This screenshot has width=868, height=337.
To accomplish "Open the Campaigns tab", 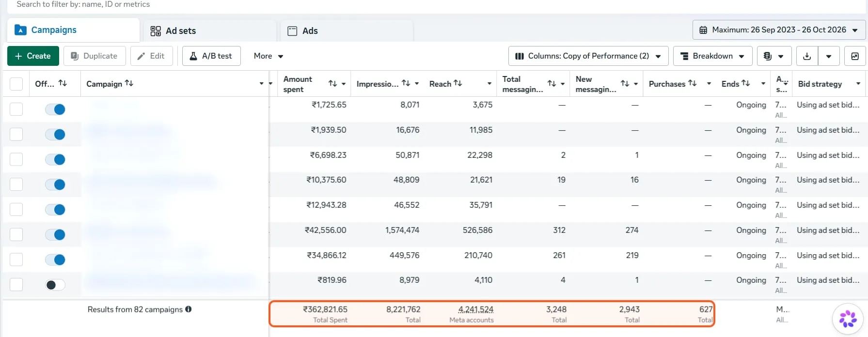I will coord(73,30).
